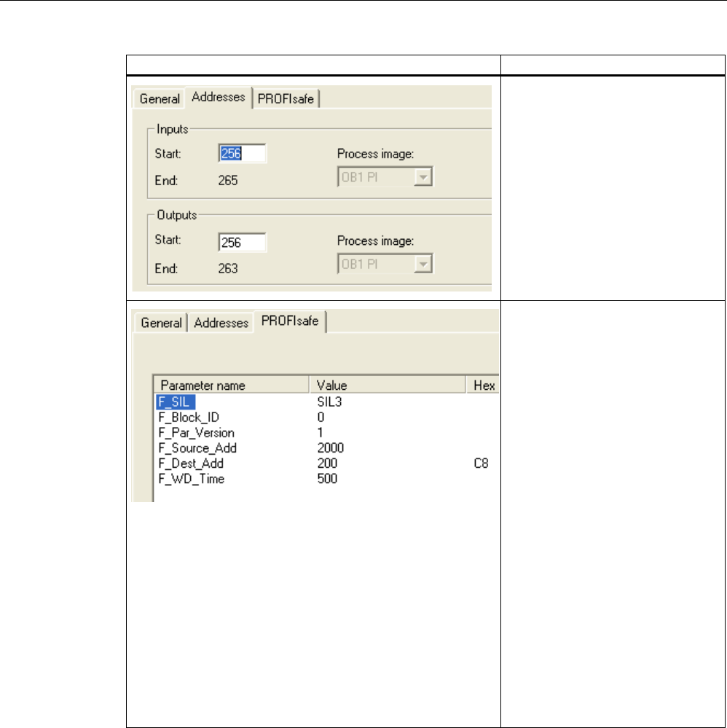Click the Inputs group label
This screenshot has width=727, height=728.
pyautogui.click(x=172, y=129)
